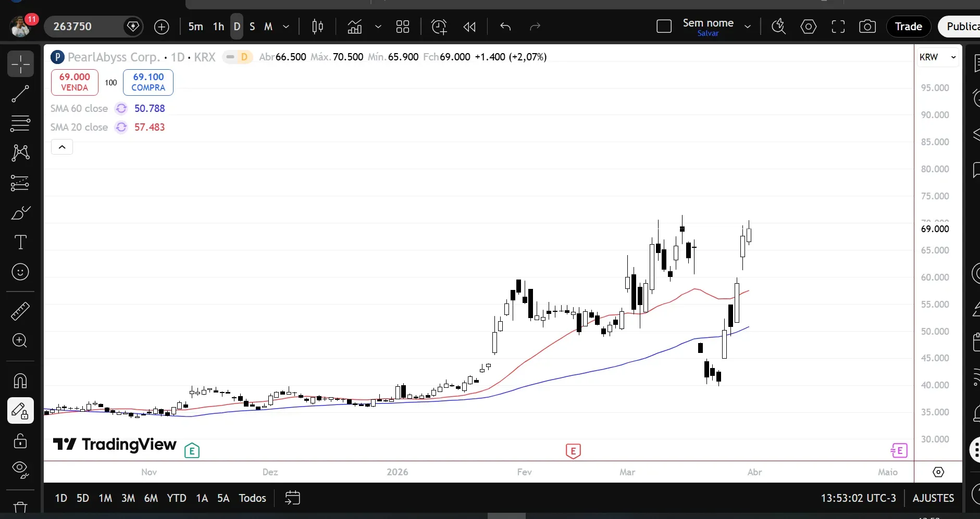Take a chart snapshot with camera icon
980x519 pixels.
867,27
